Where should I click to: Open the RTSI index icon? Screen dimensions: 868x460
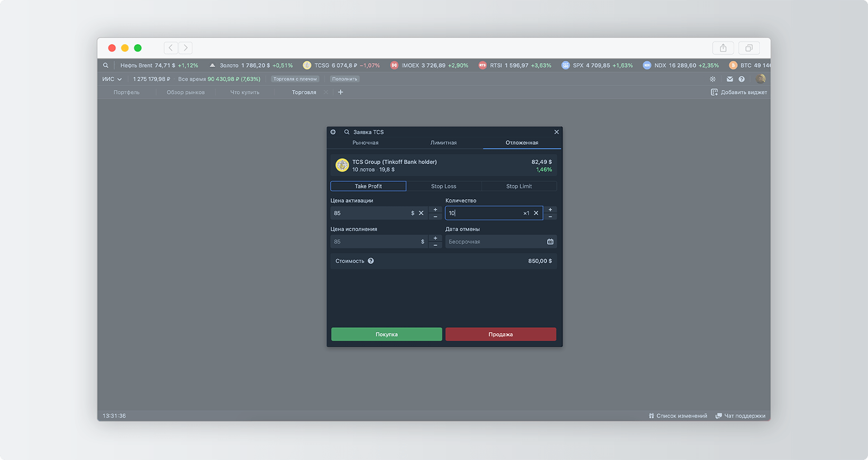482,65
